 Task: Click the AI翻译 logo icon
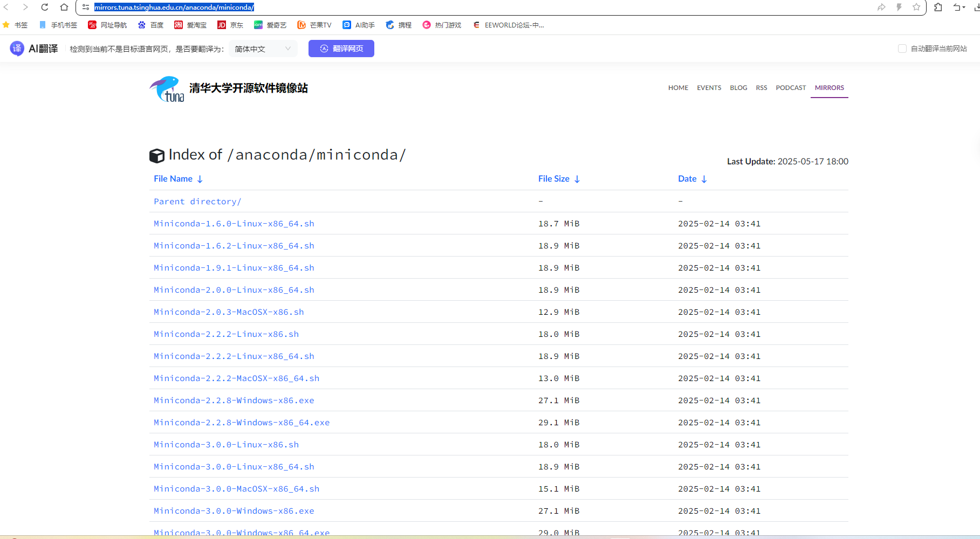17,49
